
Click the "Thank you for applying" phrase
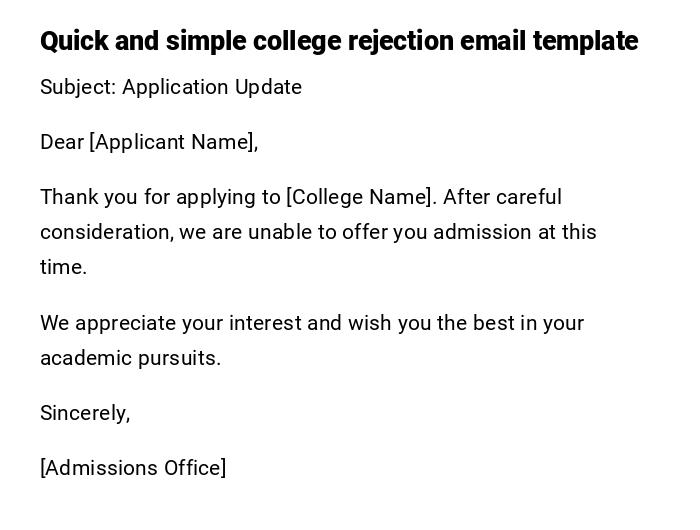tap(147, 197)
